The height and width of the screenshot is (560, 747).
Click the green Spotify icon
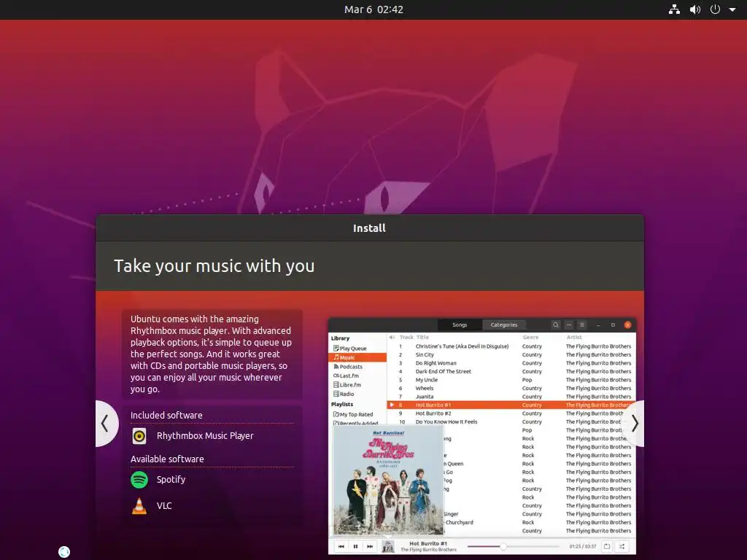point(139,480)
